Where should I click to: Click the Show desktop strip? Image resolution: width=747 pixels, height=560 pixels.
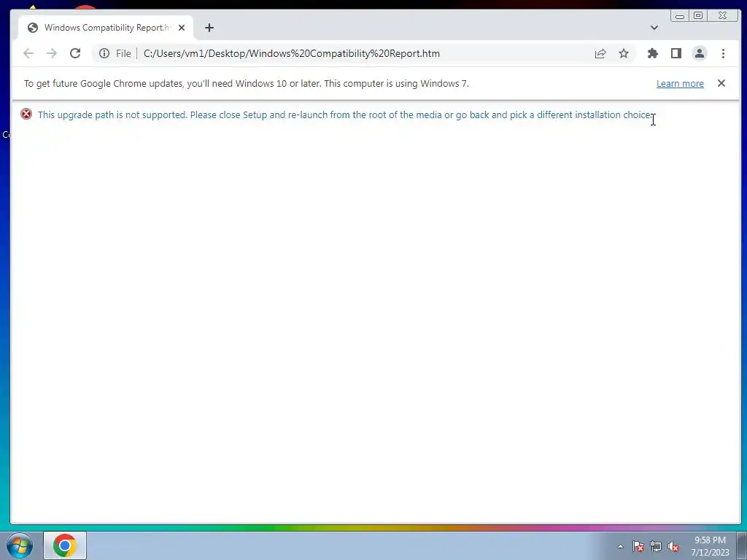pos(742,545)
